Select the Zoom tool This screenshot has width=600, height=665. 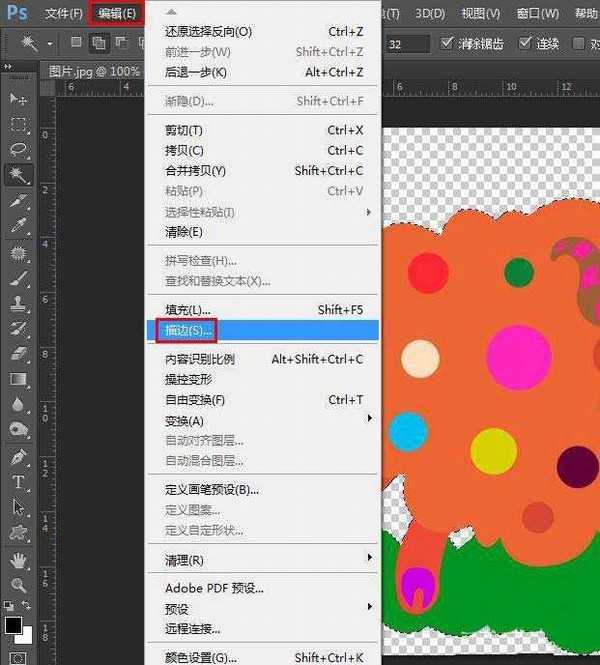pyautogui.click(x=18, y=585)
